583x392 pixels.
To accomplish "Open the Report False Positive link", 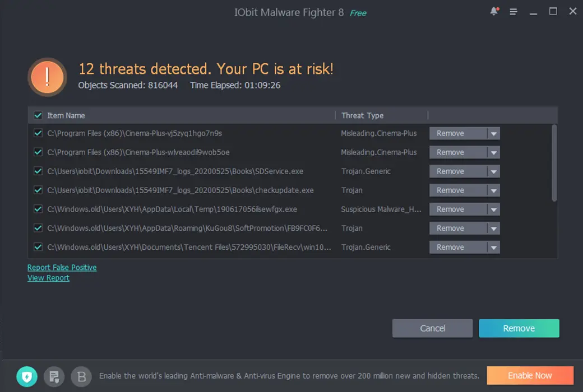I will click(x=62, y=267).
